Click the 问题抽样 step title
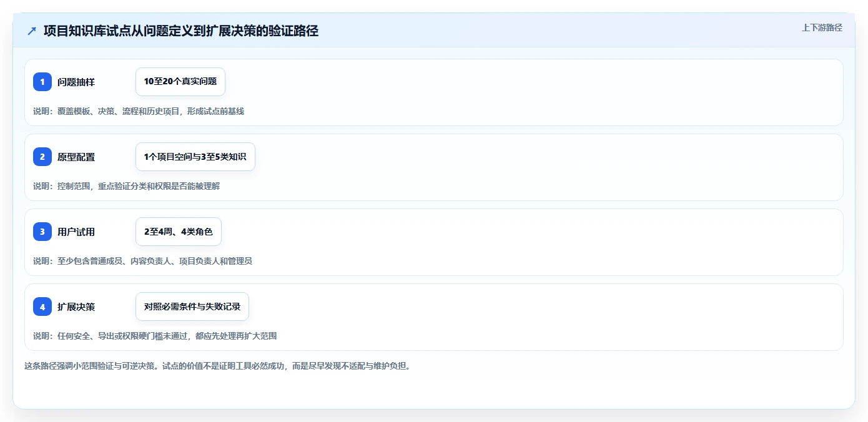 [x=76, y=82]
